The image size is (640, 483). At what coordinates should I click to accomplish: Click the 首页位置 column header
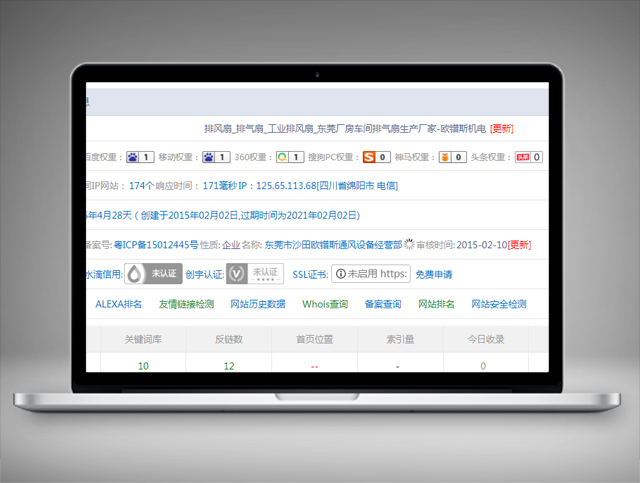(x=315, y=339)
